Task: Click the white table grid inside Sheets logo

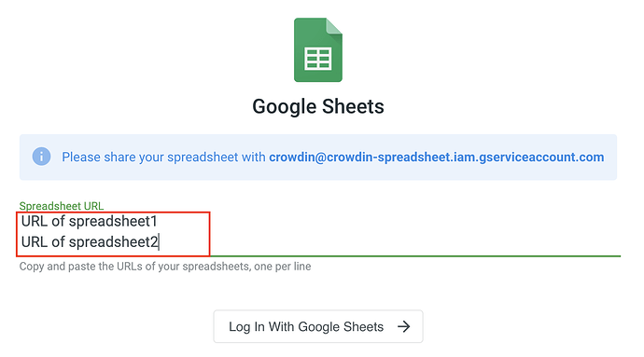Action: point(318,59)
